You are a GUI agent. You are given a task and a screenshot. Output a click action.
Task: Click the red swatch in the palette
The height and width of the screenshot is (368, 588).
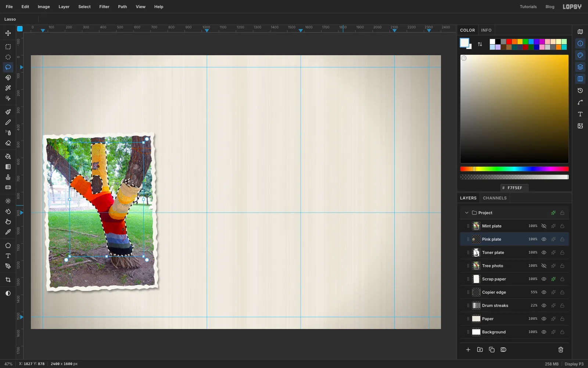click(x=509, y=42)
